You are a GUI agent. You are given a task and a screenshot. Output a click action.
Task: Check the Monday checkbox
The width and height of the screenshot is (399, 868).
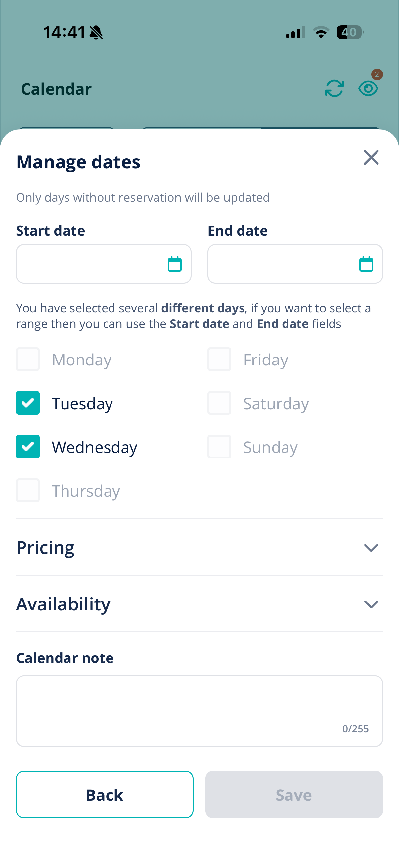click(x=27, y=359)
